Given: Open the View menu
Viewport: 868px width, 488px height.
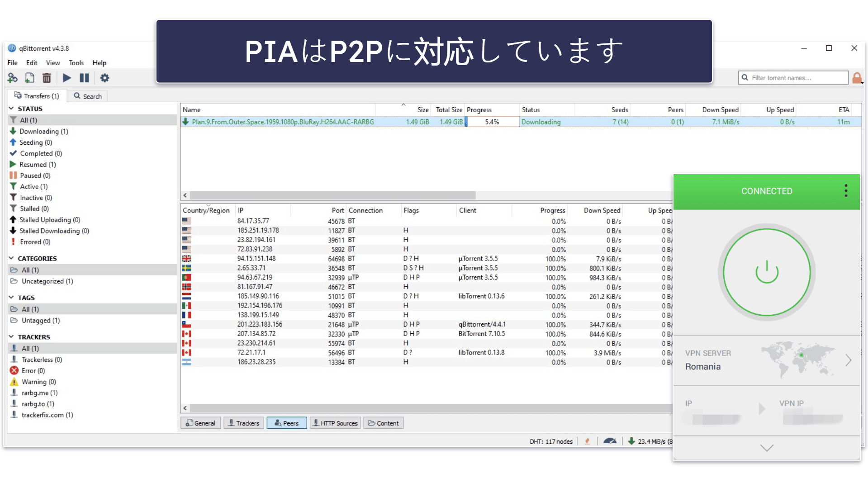Looking at the screenshot, I should (53, 63).
